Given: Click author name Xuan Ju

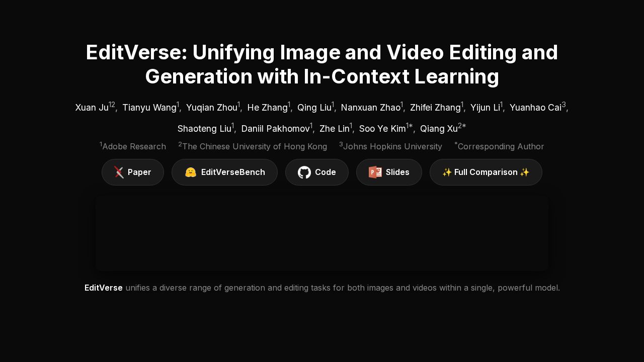Looking at the screenshot, I should (x=92, y=108).
